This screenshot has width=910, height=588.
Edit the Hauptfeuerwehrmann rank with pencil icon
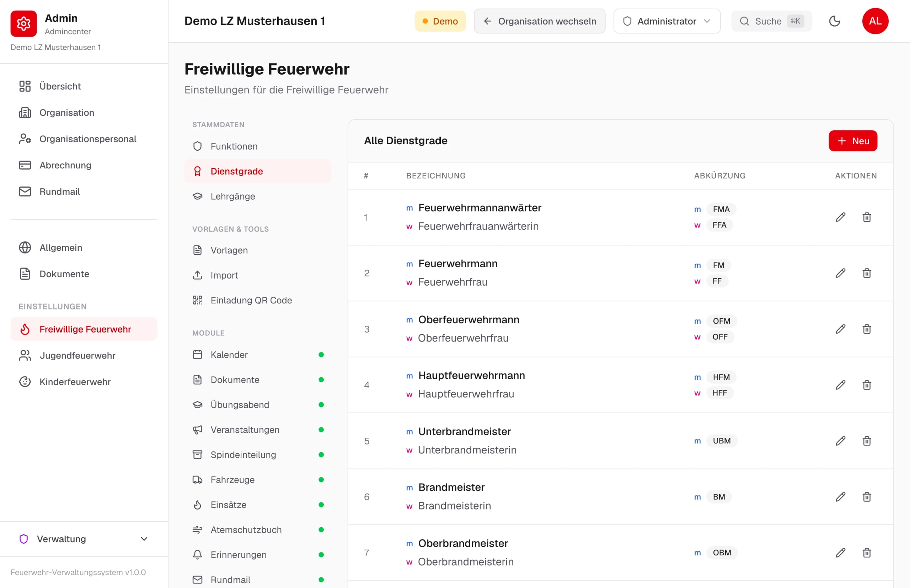[840, 385]
